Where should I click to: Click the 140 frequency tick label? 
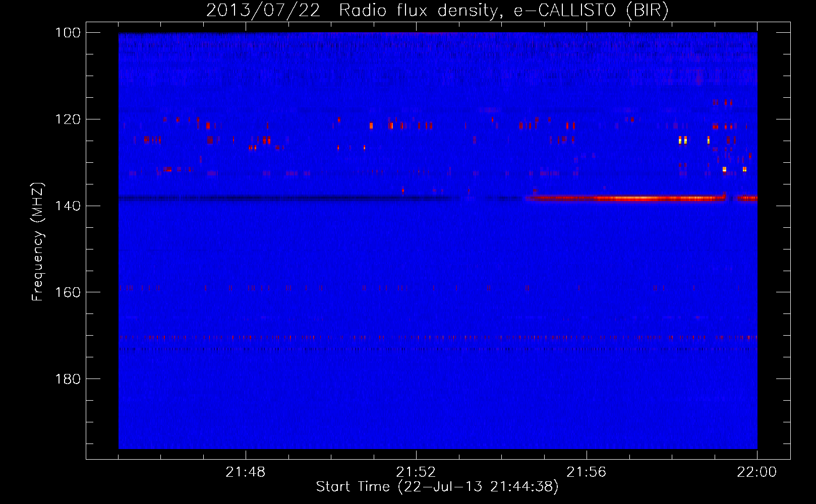tap(67, 206)
